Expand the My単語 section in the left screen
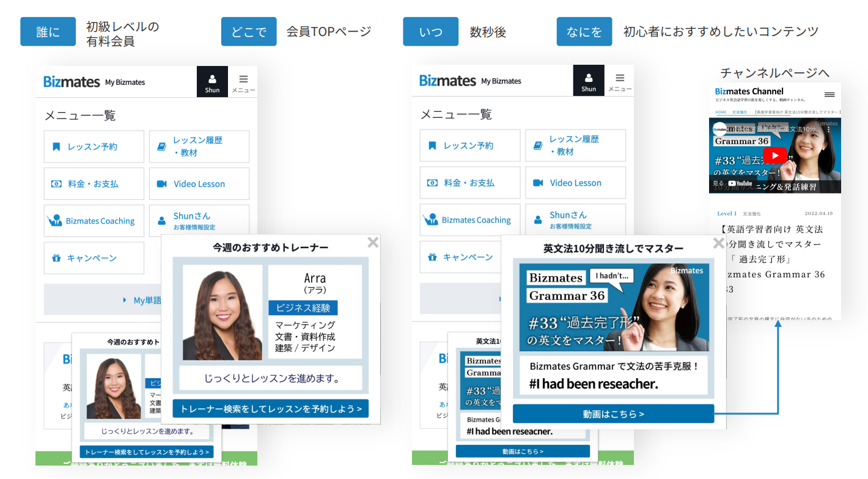Viewport: 868px width, 479px height. pyautogui.click(x=142, y=300)
